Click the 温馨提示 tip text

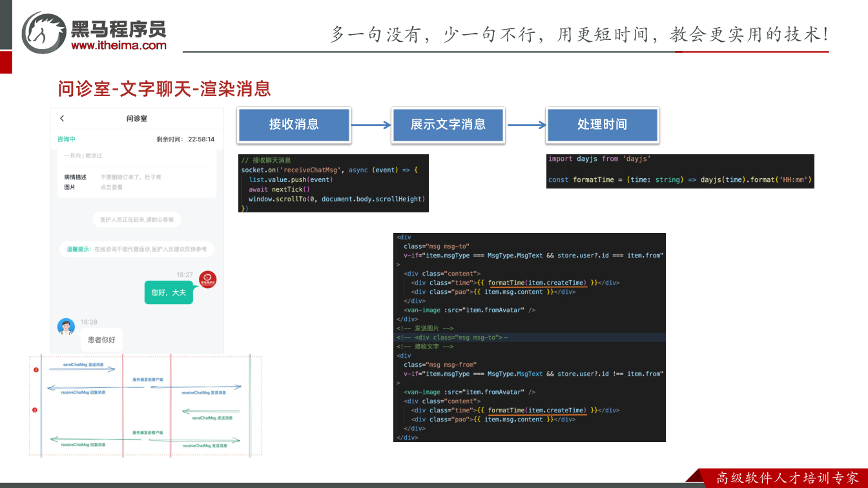[136, 249]
